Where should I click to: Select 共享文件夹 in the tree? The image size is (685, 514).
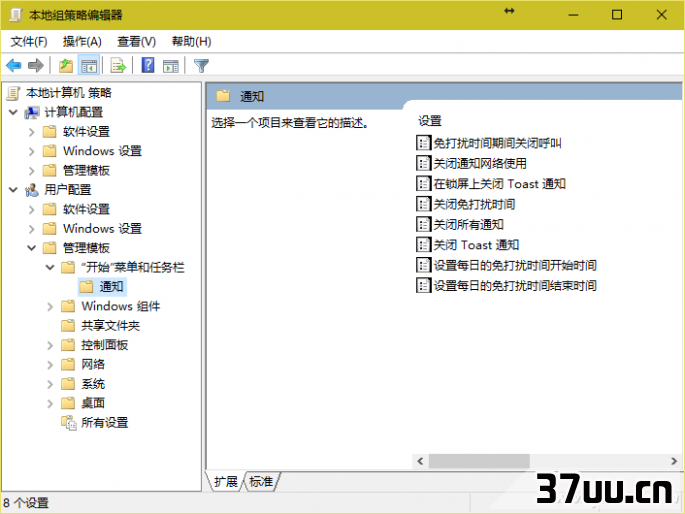[x=111, y=325]
